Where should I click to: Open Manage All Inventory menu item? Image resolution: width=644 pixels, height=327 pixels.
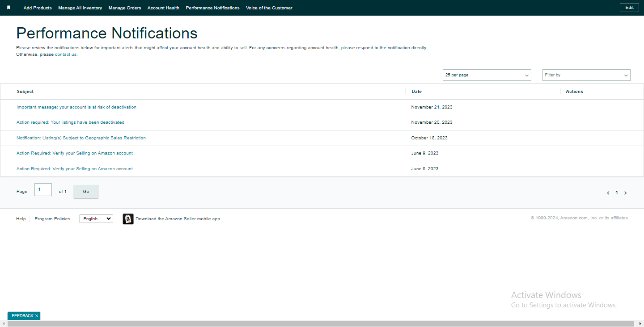click(x=80, y=8)
